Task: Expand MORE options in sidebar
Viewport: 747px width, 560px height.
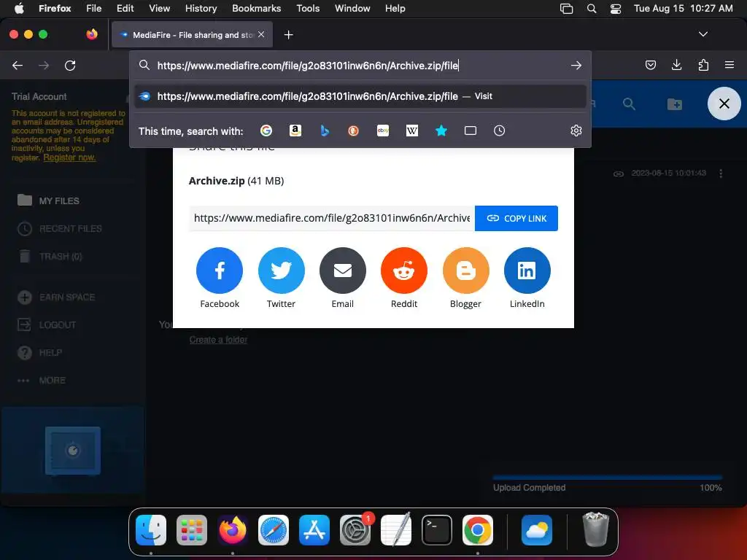Action: [42, 381]
